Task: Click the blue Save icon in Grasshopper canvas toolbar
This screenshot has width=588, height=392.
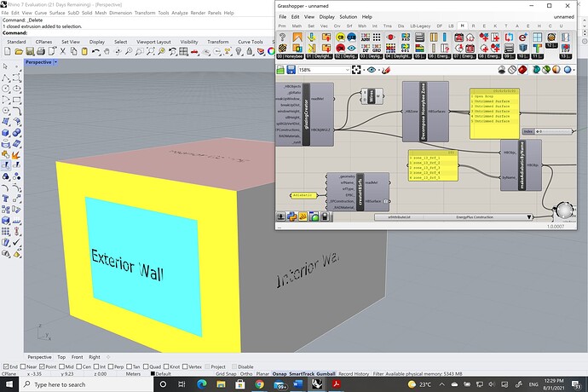Action: tap(291, 70)
